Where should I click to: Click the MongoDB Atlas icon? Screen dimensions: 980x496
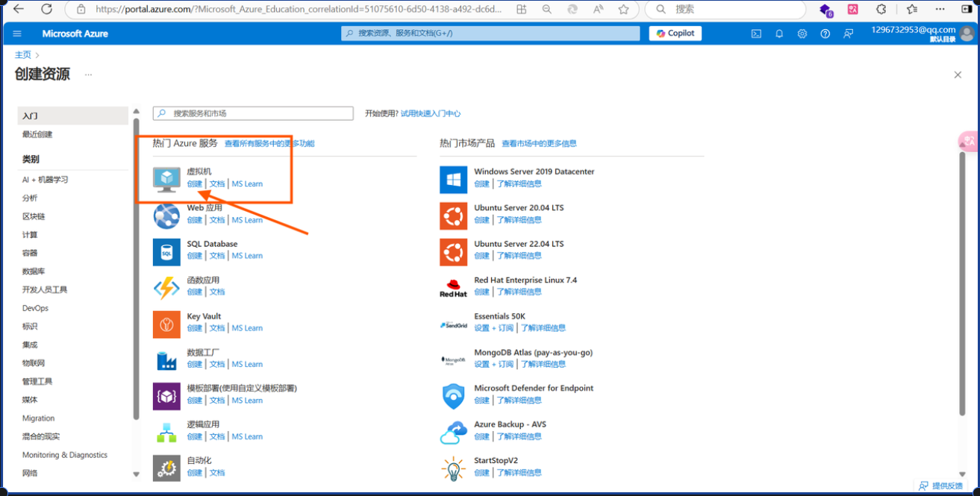(x=454, y=360)
